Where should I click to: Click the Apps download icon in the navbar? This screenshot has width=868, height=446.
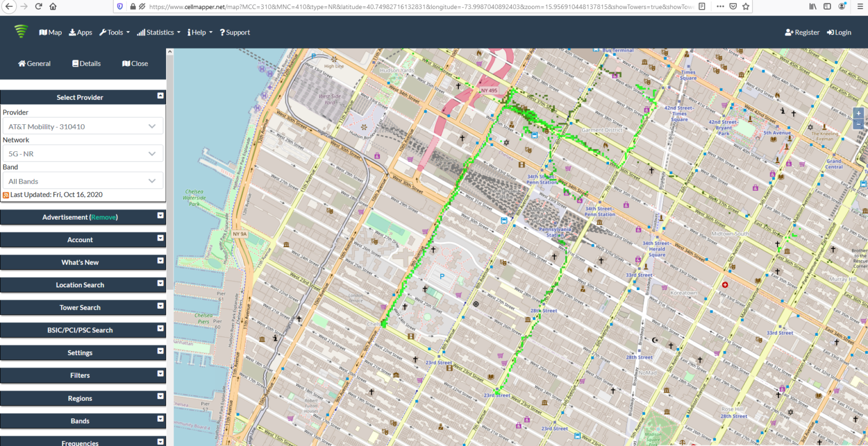tap(72, 32)
